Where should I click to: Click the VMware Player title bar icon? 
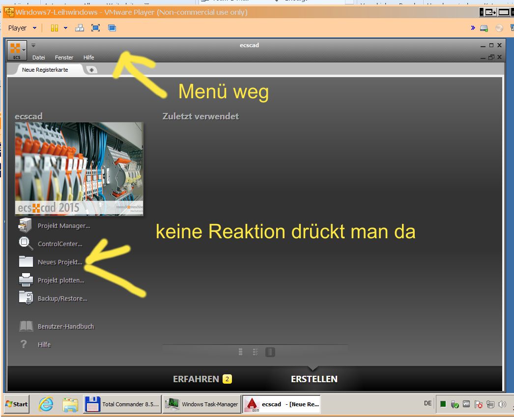(9, 12)
